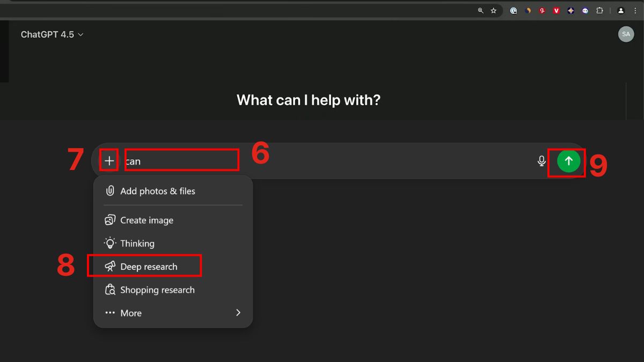The width and height of the screenshot is (644, 362).
Task: Open the SA account avatar menu
Action: tap(626, 34)
